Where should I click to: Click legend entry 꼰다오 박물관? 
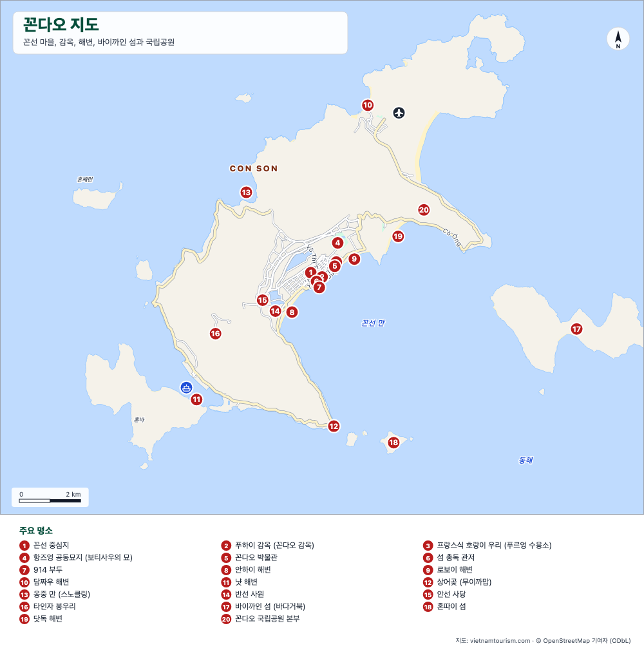coord(249,557)
